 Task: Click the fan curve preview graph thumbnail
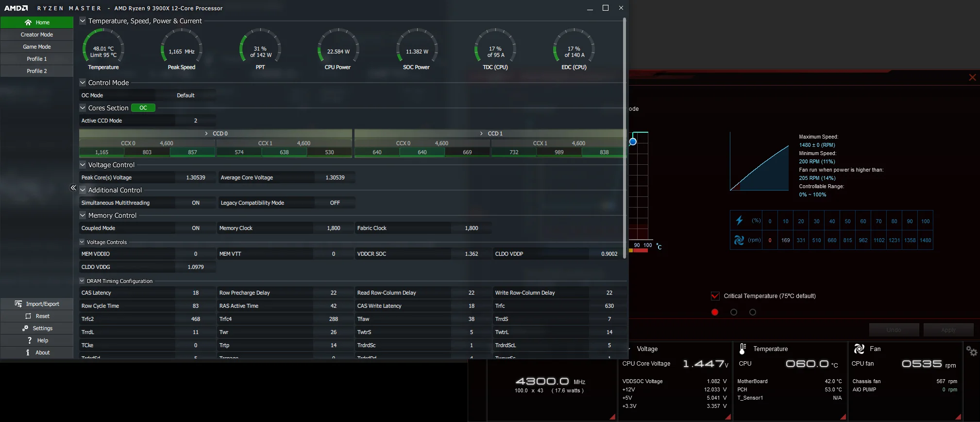(x=760, y=161)
